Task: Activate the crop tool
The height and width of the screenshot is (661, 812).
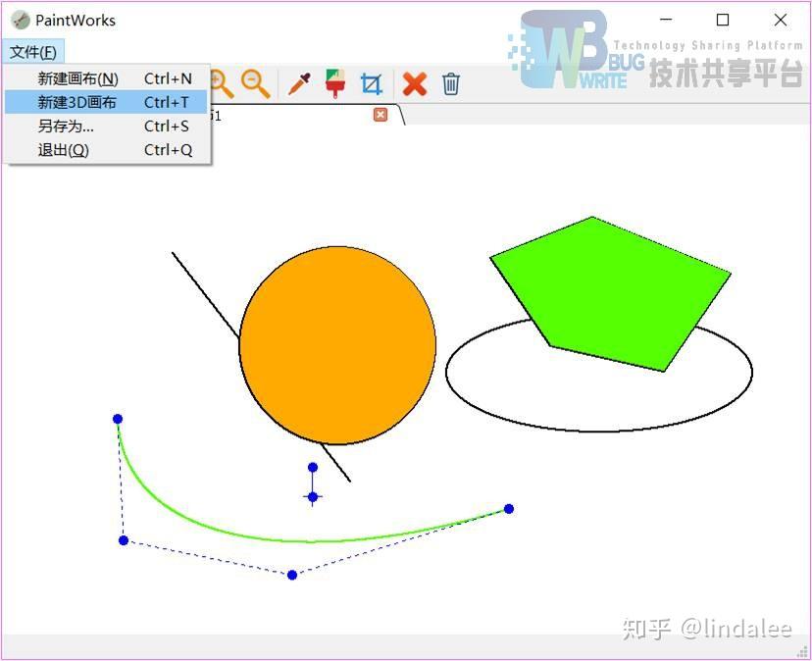Action: pos(371,84)
